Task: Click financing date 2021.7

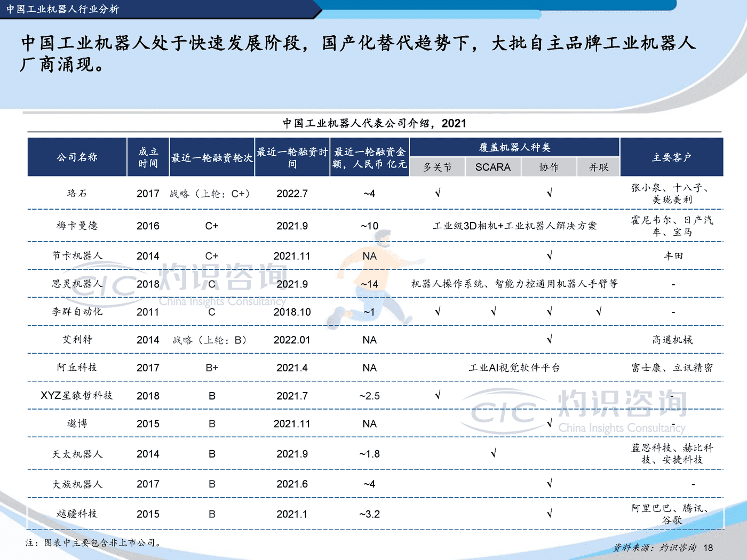Action: pos(292,396)
